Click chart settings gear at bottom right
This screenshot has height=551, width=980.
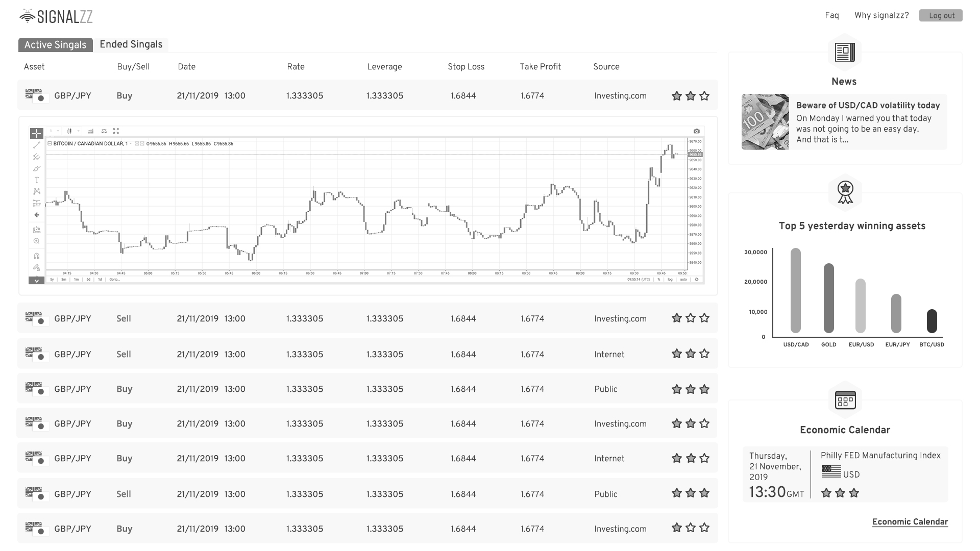tap(697, 280)
